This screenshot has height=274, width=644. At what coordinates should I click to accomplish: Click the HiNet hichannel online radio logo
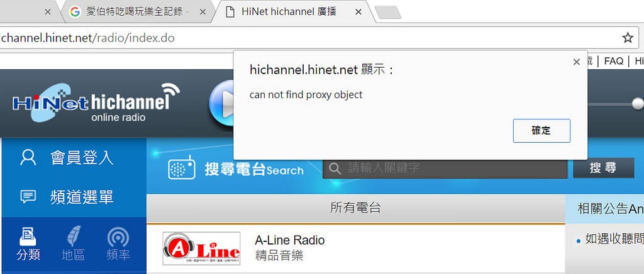(x=96, y=102)
